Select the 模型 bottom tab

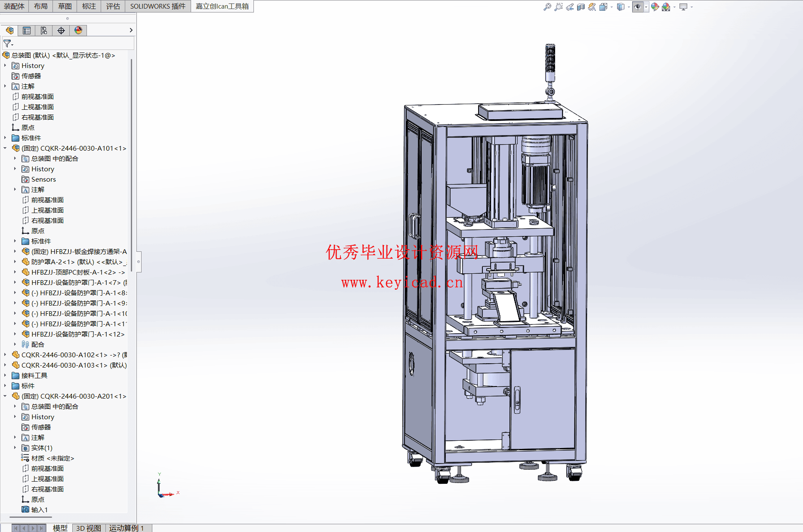60,528
